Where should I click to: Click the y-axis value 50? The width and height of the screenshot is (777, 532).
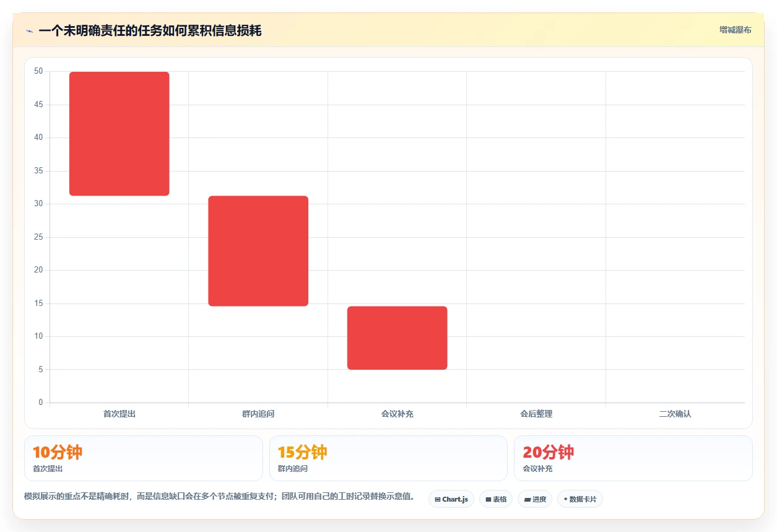[x=38, y=71]
